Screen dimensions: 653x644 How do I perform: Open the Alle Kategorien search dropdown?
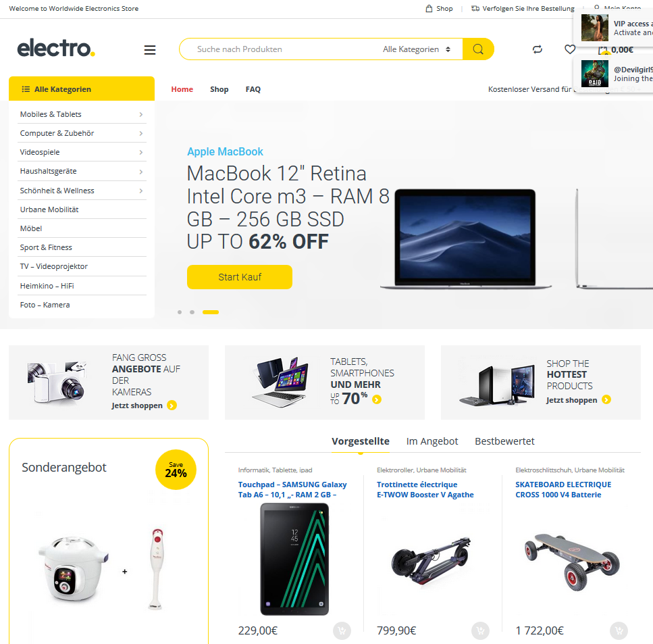point(417,49)
